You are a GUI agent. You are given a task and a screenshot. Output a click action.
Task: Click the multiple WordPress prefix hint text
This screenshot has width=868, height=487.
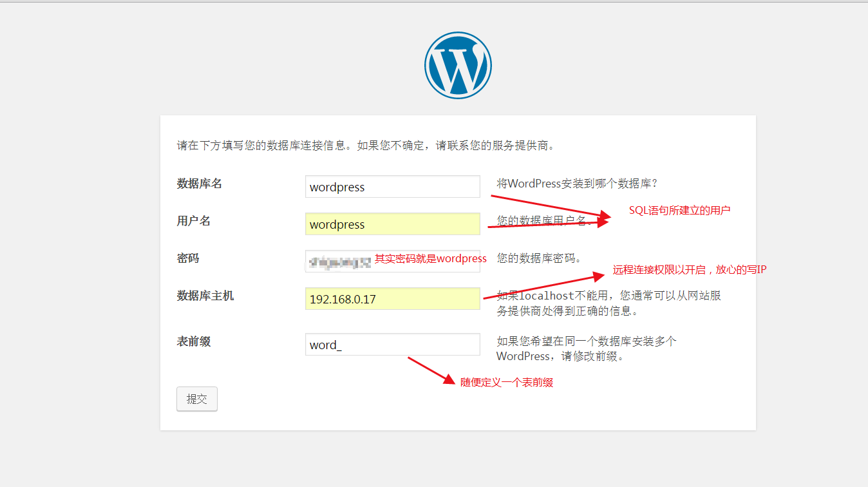587,349
